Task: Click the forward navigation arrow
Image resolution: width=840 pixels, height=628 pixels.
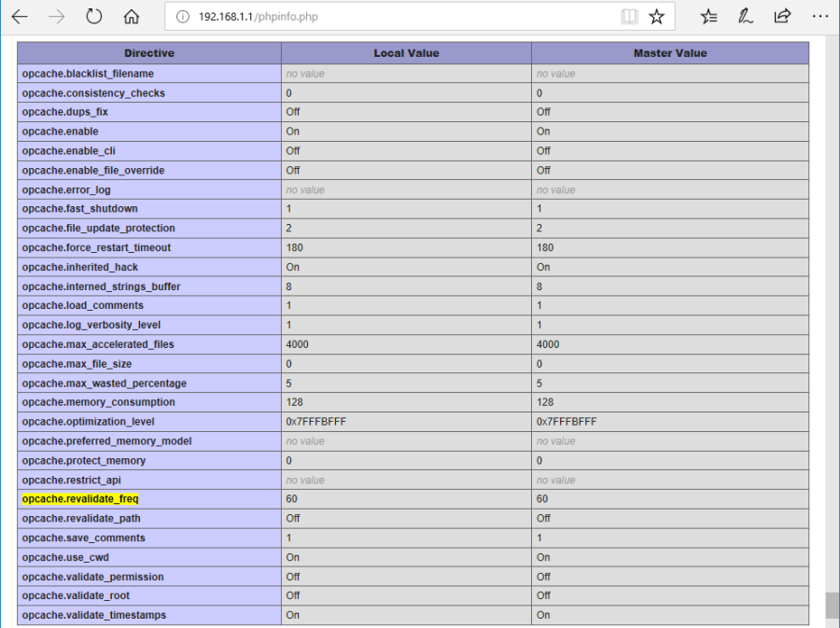Action: (x=56, y=17)
